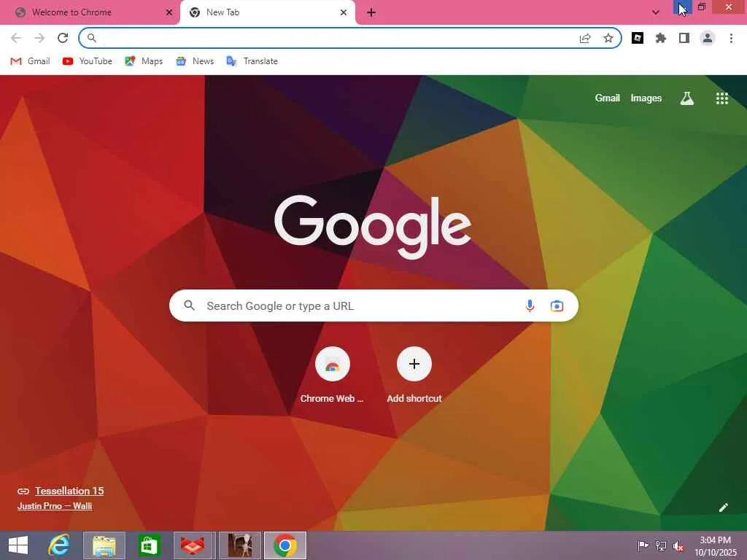
Task: Open News bookmark
Action: tap(195, 61)
